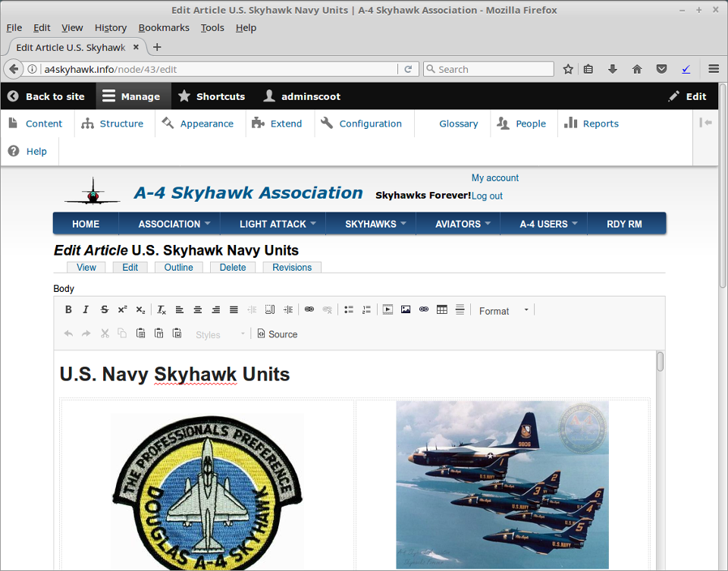Open the History menu
Screen dimensions: 728x571
coord(111,28)
